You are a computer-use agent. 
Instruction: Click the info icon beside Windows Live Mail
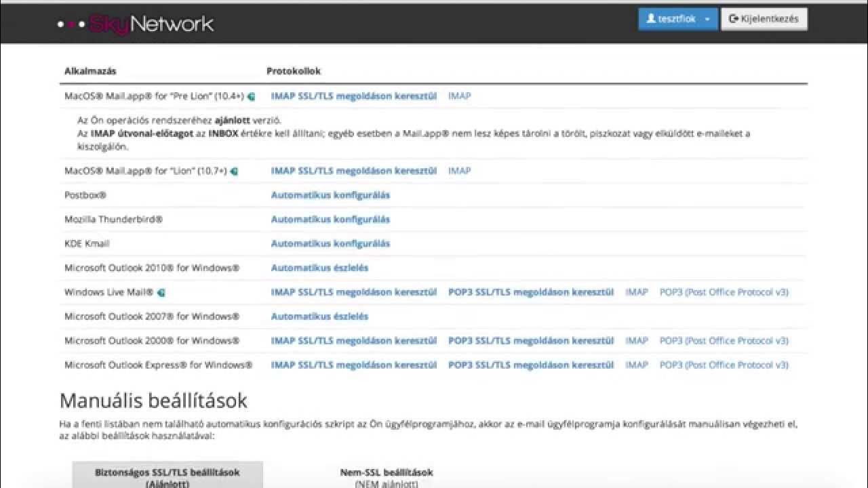click(161, 293)
